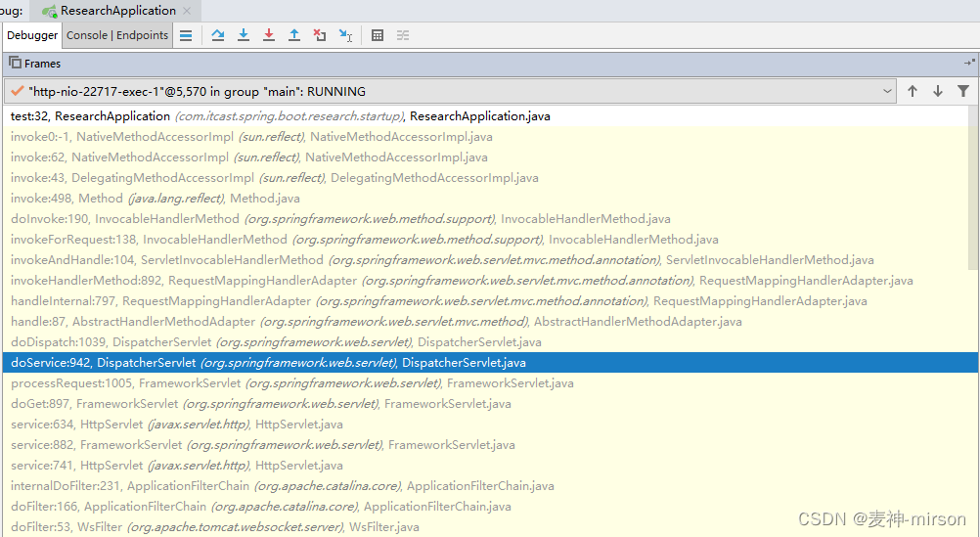Click the Frames panel hide/restore layout icon
This screenshot has height=537, width=980.
(x=969, y=63)
